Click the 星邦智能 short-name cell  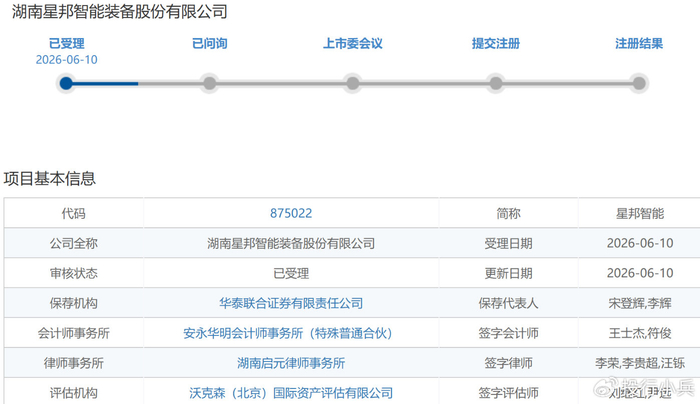coord(640,213)
